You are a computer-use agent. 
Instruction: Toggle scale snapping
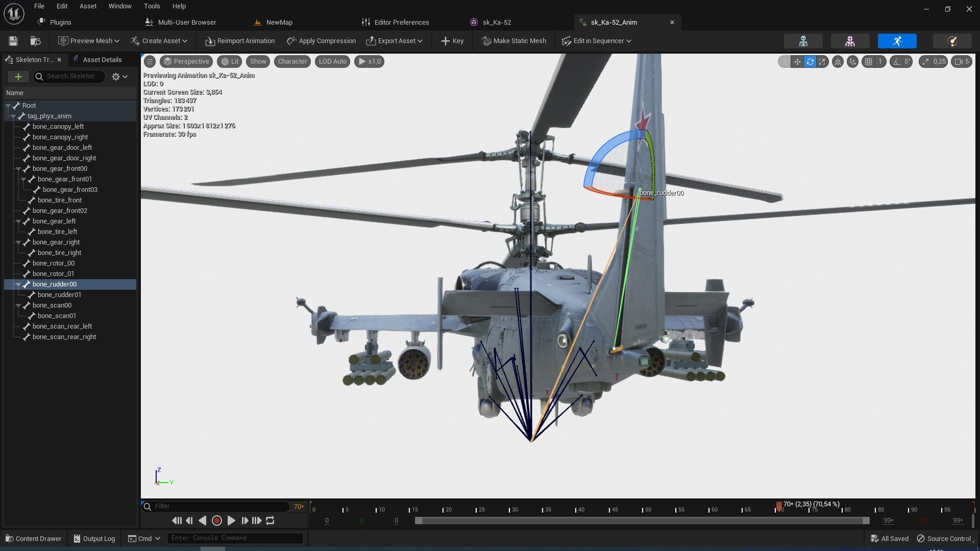[x=925, y=61]
